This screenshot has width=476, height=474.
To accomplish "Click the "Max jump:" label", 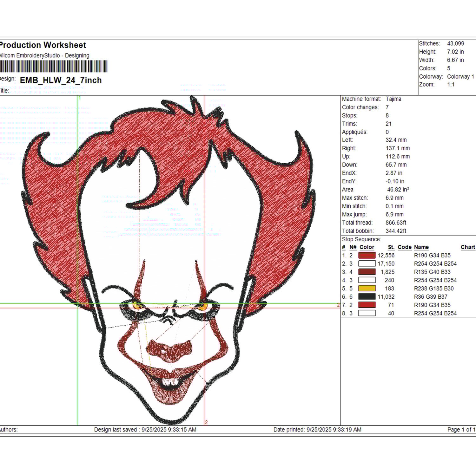I will point(354,214).
